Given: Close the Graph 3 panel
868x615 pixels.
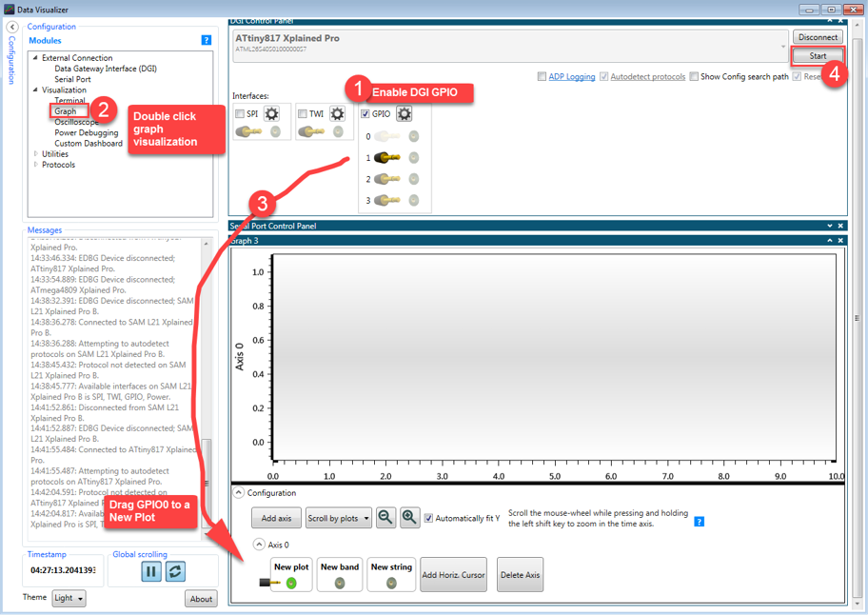Looking at the screenshot, I should click(840, 240).
